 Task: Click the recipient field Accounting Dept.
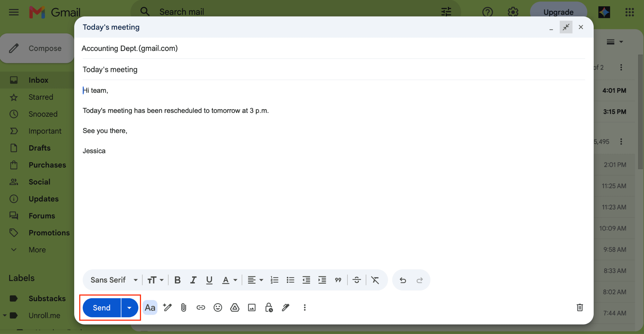pos(333,48)
